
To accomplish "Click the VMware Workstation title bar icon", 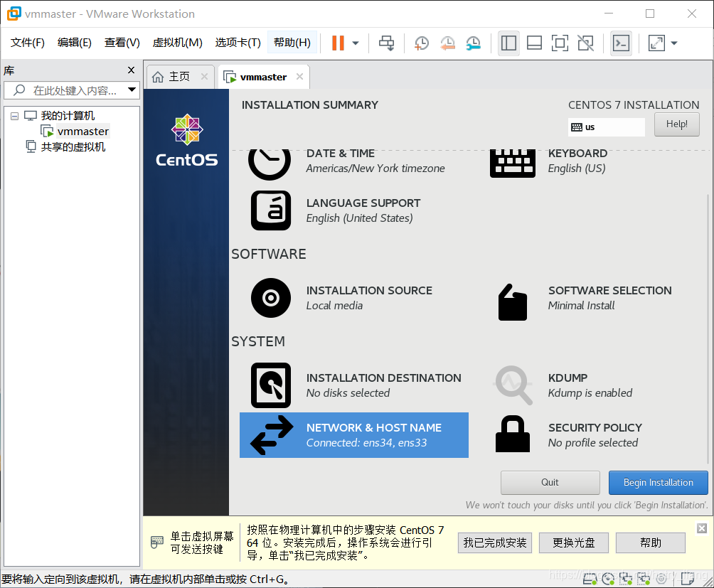I will click(14, 14).
